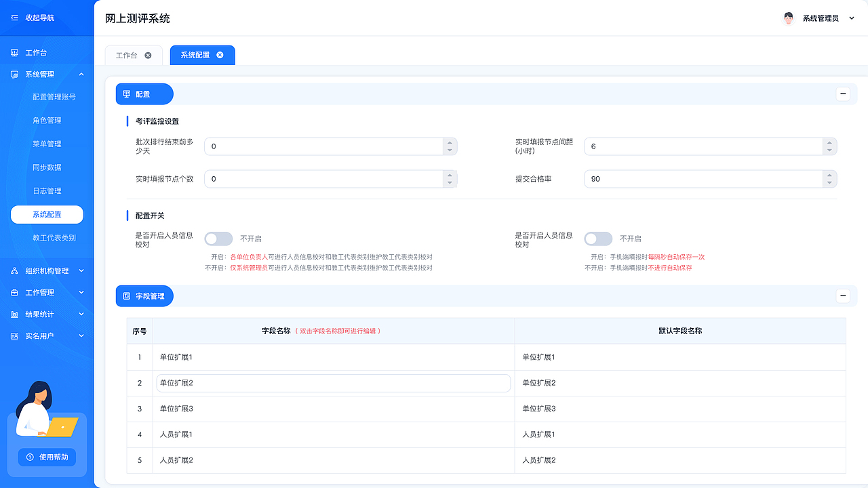This screenshot has width=868, height=488.
Task: Go to 工作台 in sidebar
Action: 36,53
